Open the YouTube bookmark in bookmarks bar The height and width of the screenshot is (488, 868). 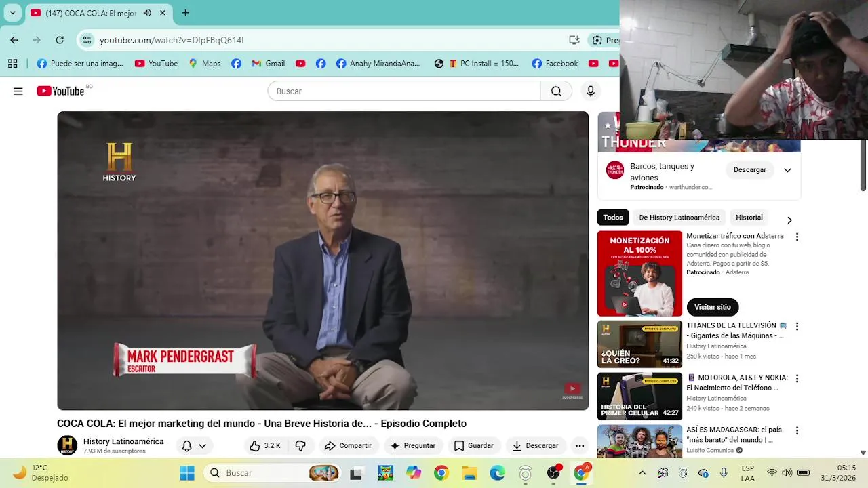click(x=156, y=63)
